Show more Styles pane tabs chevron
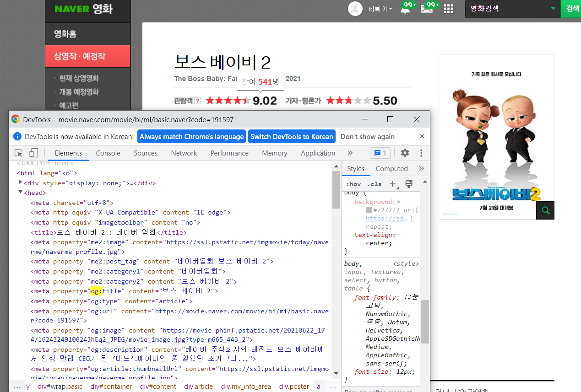This screenshot has width=581, height=392. click(x=422, y=168)
